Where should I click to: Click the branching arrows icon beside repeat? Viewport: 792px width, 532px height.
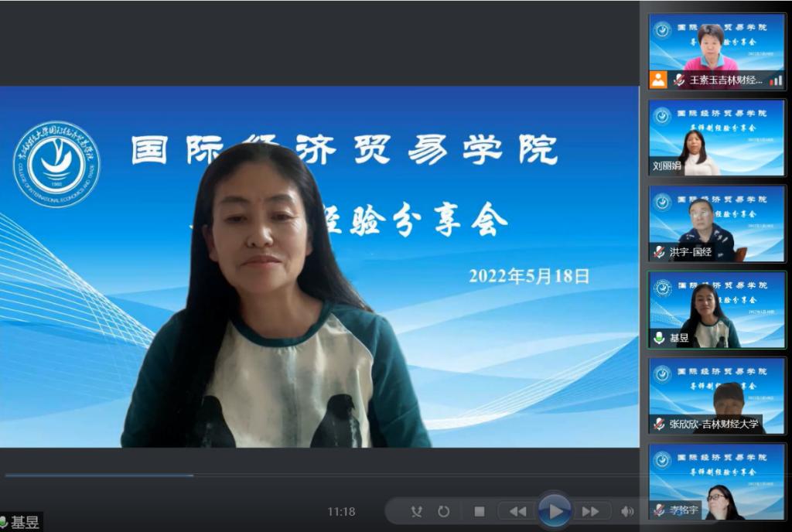pos(417,511)
